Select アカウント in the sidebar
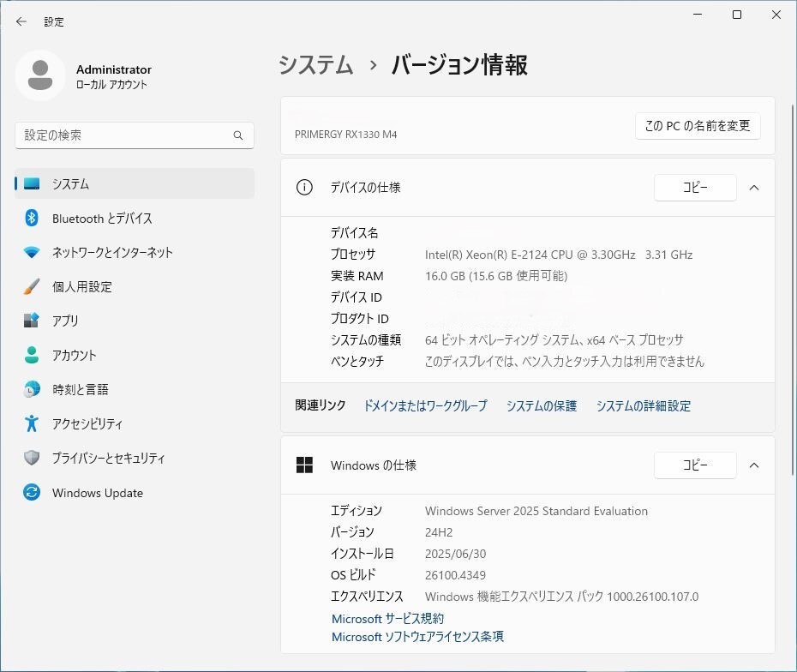The image size is (797, 672). (x=135, y=355)
